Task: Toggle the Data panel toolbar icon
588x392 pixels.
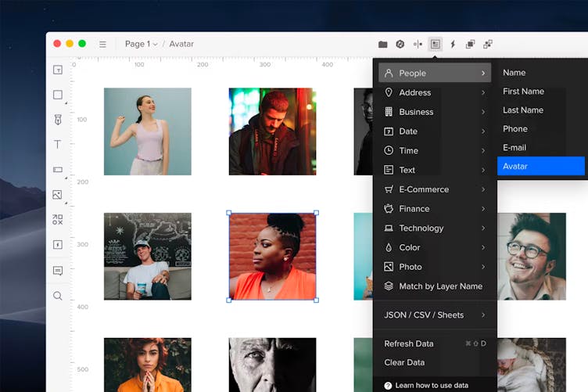Action: (435, 44)
